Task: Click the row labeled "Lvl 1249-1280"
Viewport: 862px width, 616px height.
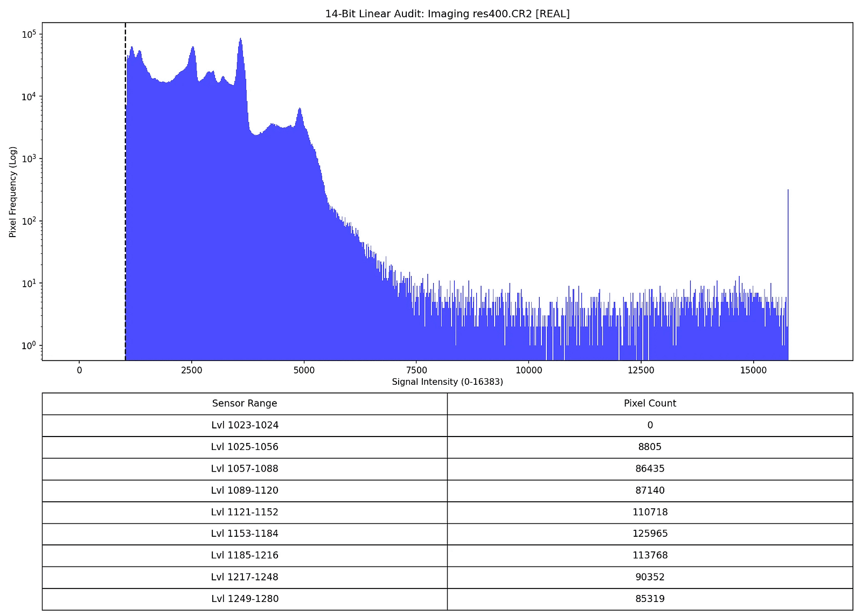Action: click(245, 598)
